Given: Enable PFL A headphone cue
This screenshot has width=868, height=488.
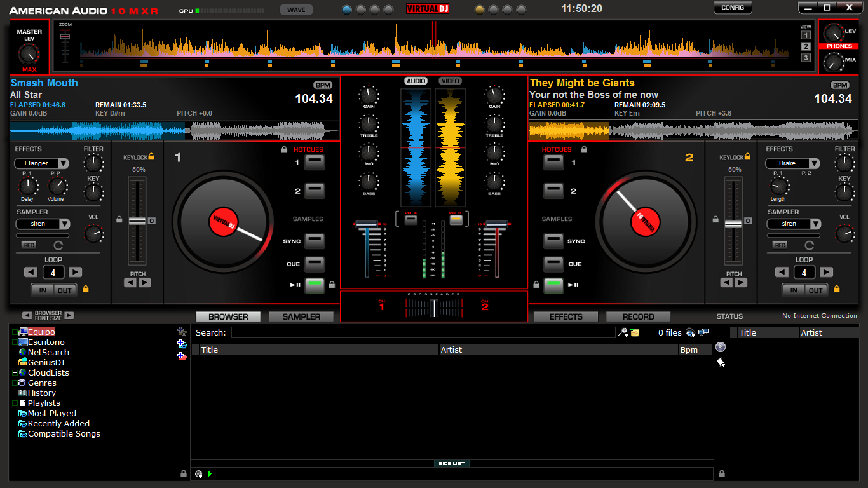Looking at the screenshot, I should coord(411,220).
